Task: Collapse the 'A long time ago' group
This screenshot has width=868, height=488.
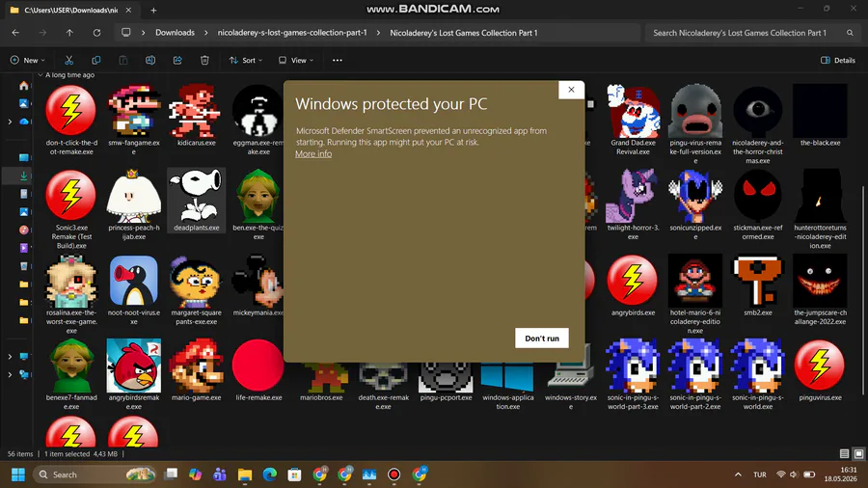Action: 41,74
